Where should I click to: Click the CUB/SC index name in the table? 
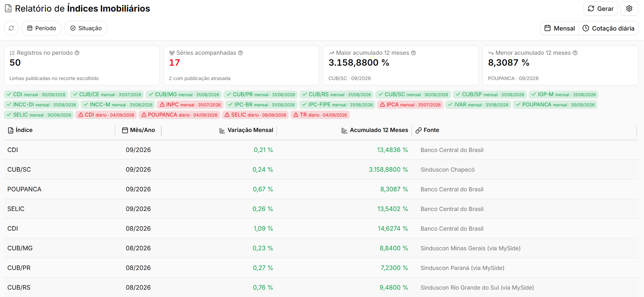point(19,170)
